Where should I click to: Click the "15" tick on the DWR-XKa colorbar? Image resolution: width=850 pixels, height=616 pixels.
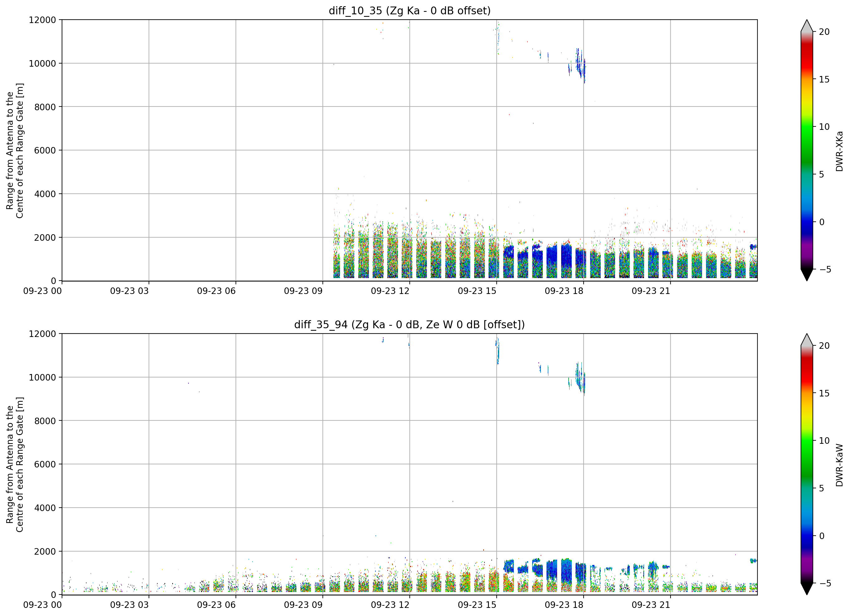click(824, 79)
